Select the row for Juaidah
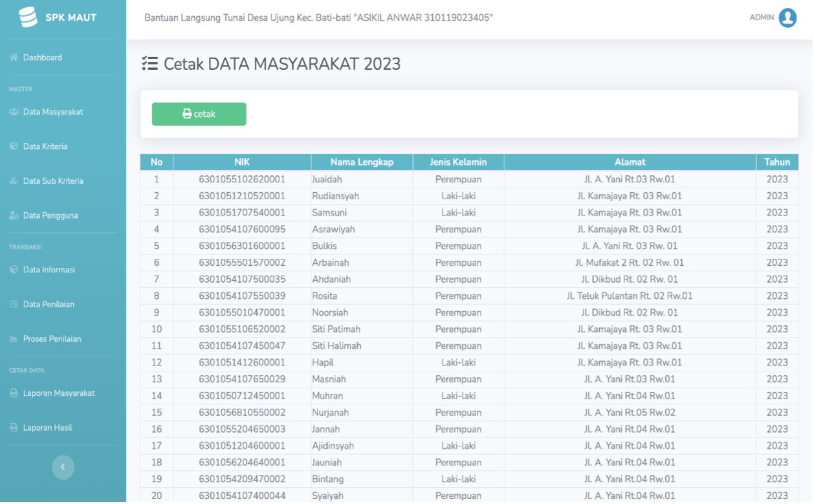The image size is (814, 504). tap(469, 179)
